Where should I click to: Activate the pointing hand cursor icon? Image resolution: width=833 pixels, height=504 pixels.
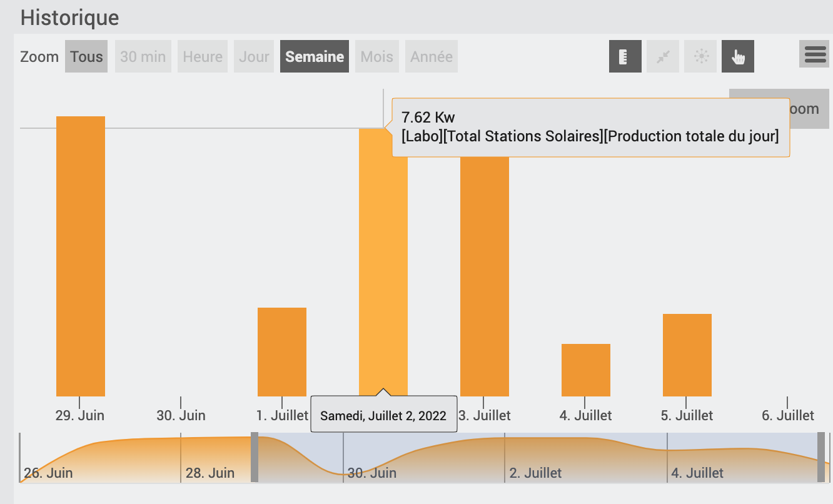pyautogui.click(x=738, y=56)
